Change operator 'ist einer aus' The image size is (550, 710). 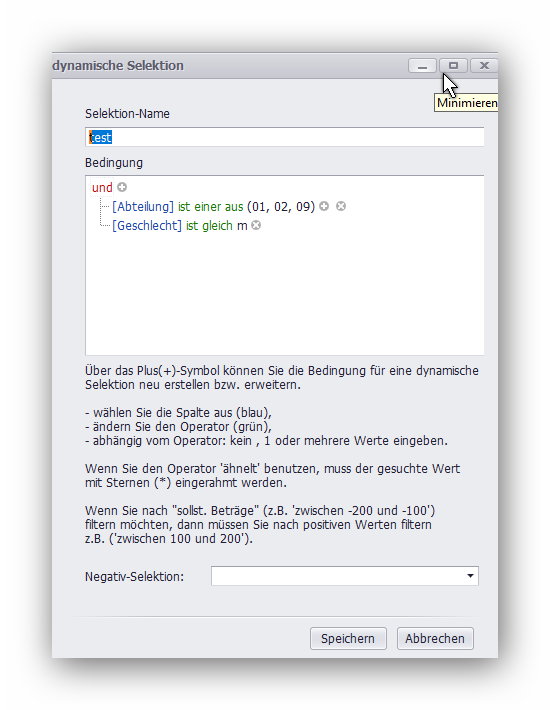(210, 206)
